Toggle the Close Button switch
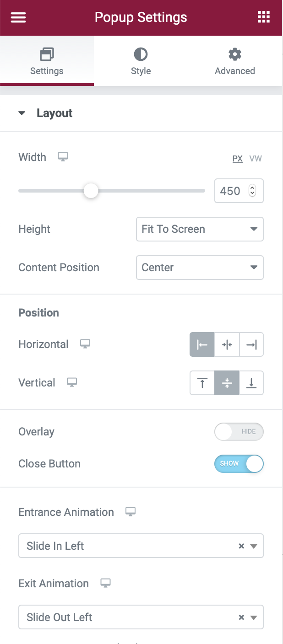Screen dimensions: 283x644 [x=239, y=464]
